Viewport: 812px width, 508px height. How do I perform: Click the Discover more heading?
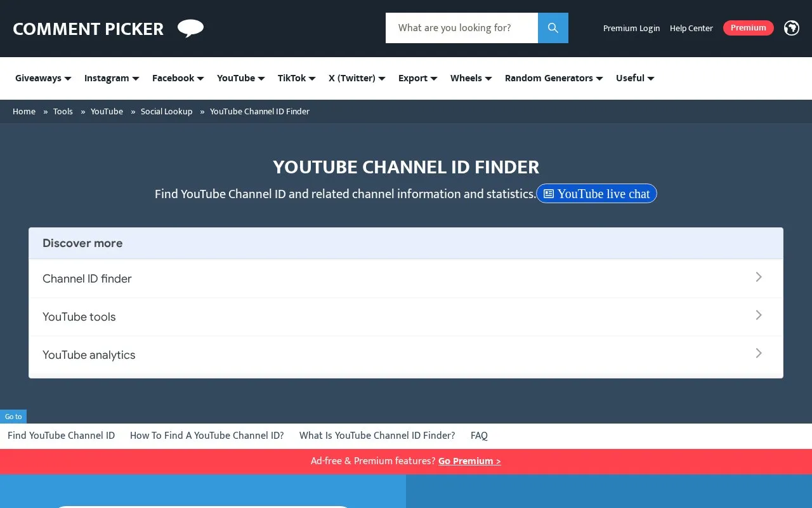click(x=82, y=243)
